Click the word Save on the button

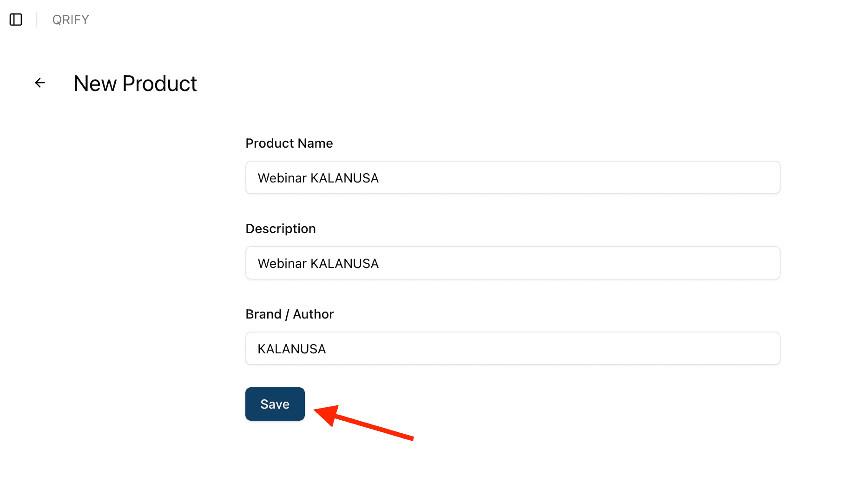pyautogui.click(x=275, y=404)
